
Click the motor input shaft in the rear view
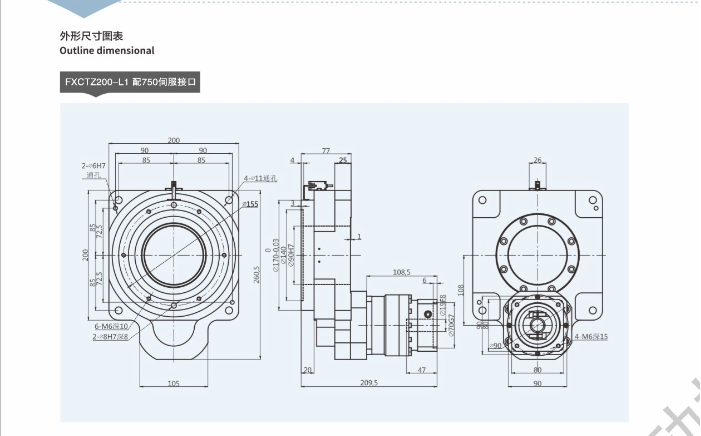pos(538,324)
